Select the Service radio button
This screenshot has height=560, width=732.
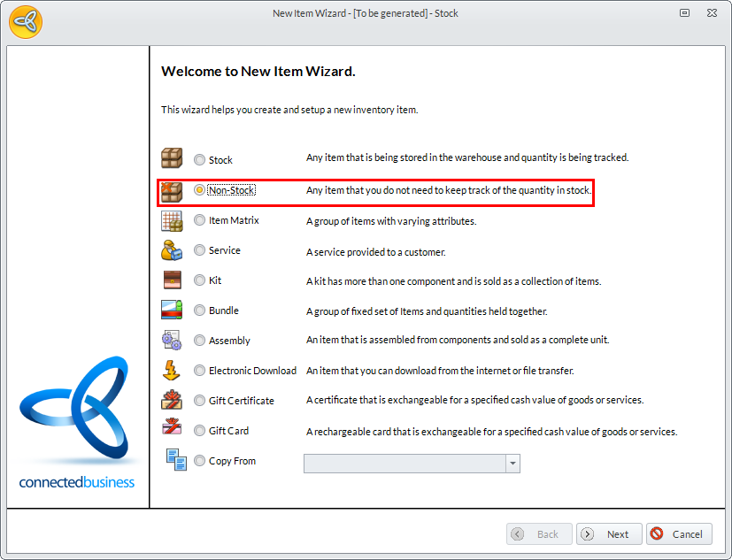199,250
